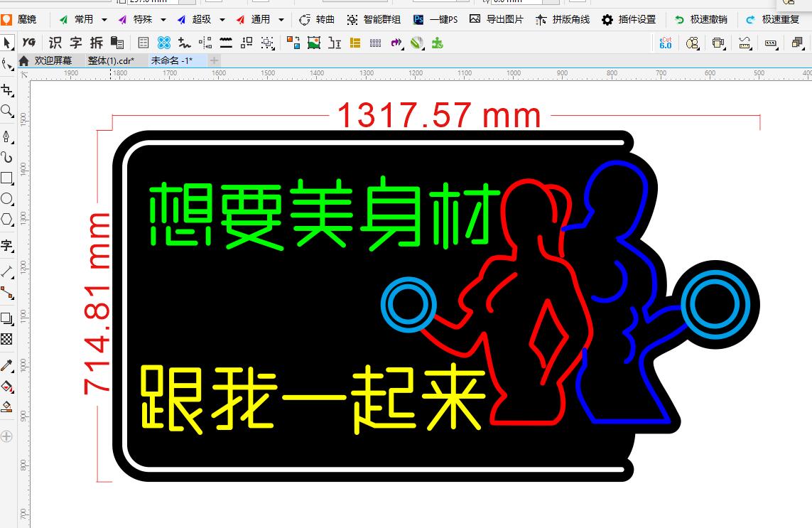Click the 714.81 mm dimension label
Image resolution: width=812 pixels, height=528 pixels.
click(97, 303)
